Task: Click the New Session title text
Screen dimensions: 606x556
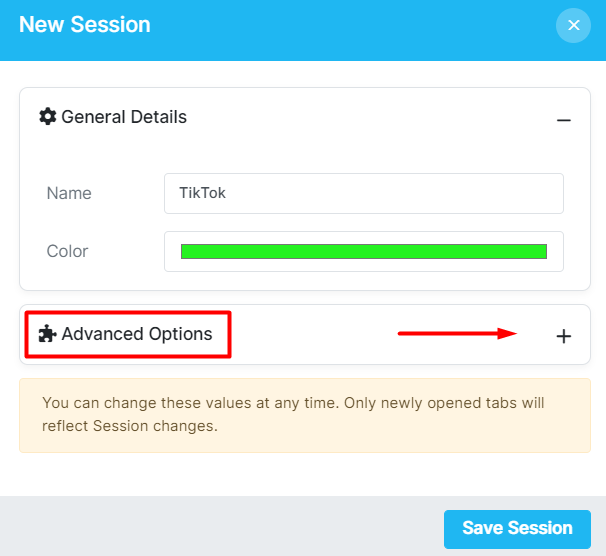Action: coord(85,25)
